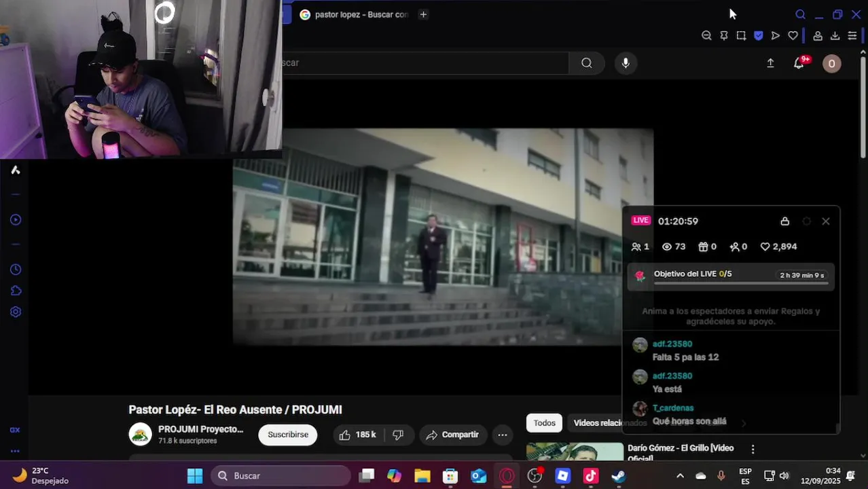
Task: Open the video more actions three-dot menu
Action: [x=503, y=435]
